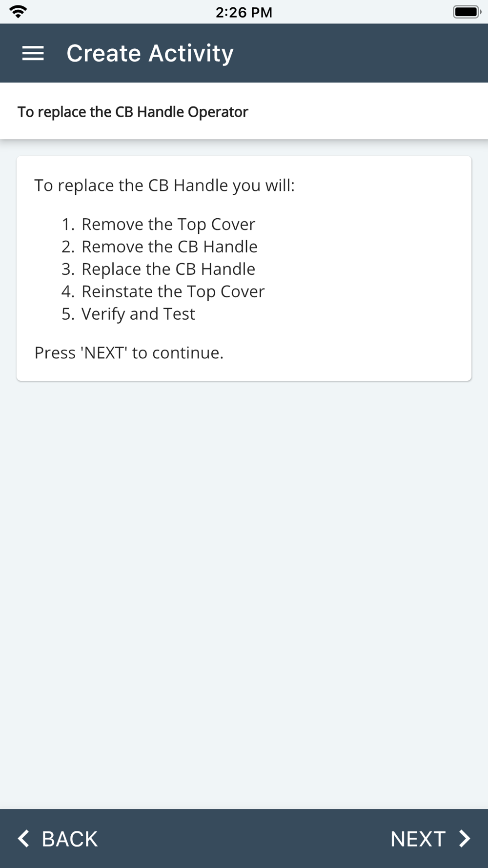Tap the clock showing 2:26 PM

[x=244, y=12]
